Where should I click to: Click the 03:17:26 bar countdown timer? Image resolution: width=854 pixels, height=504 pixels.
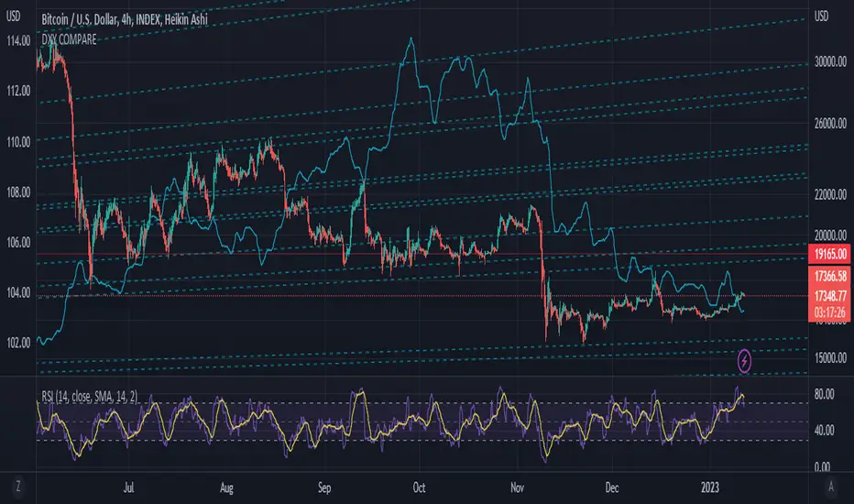coord(830,312)
